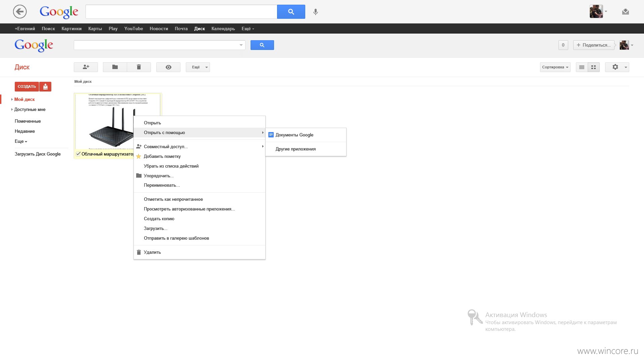
Task: Select Открыть in context menu
Action: click(200, 123)
